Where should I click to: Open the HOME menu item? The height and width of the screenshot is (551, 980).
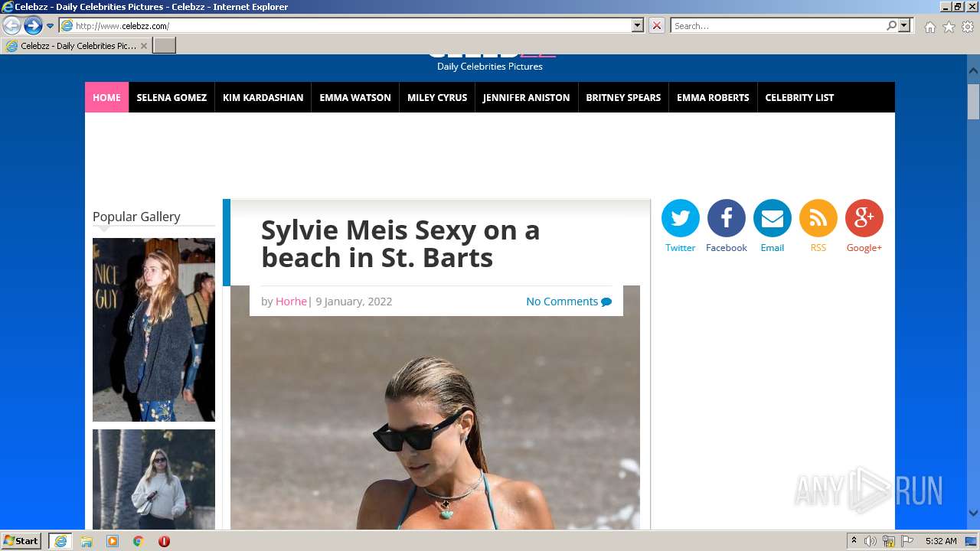(x=106, y=97)
